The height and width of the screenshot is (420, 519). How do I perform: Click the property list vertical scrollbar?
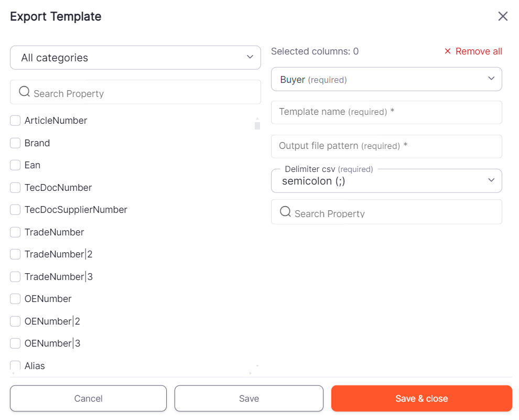click(257, 126)
